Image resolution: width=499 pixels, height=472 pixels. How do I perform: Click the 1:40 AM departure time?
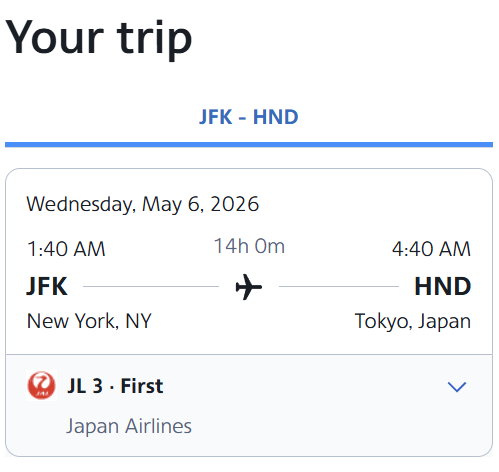pyautogui.click(x=66, y=249)
